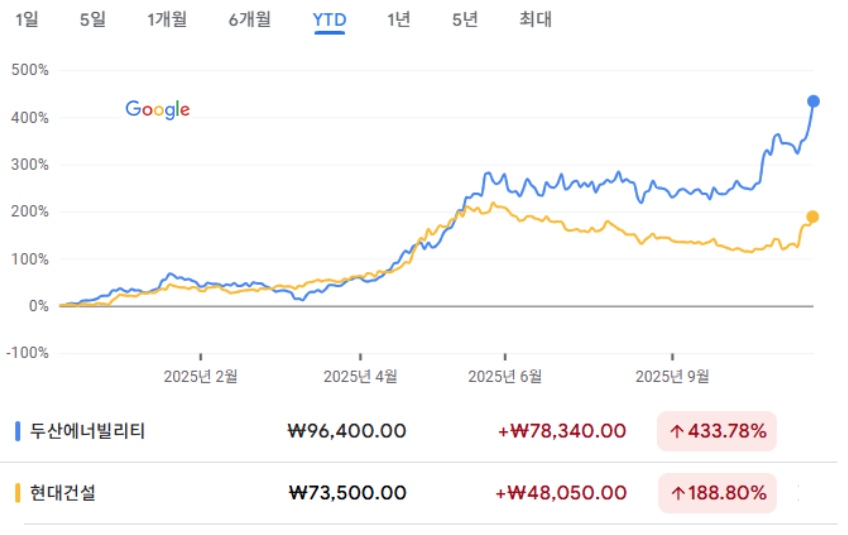This screenshot has width=848, height=535.
Task: Click the 433.78% gain badge
Action: point(717,432)
